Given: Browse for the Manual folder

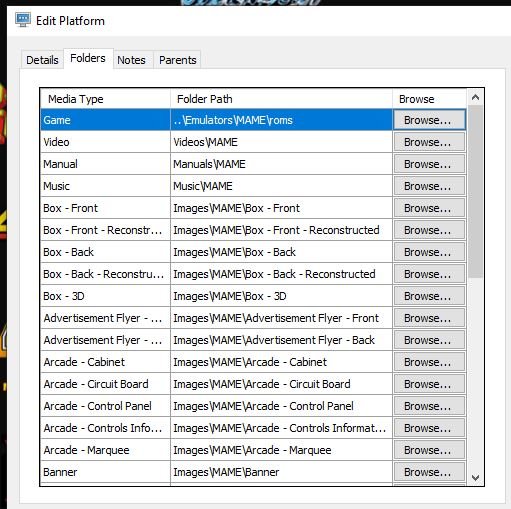Looking at the screenshot, I should tap(429, 164).
